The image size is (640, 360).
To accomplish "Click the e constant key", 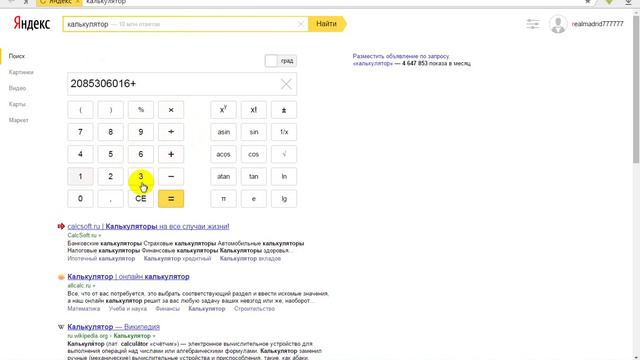I will [253, 199].
